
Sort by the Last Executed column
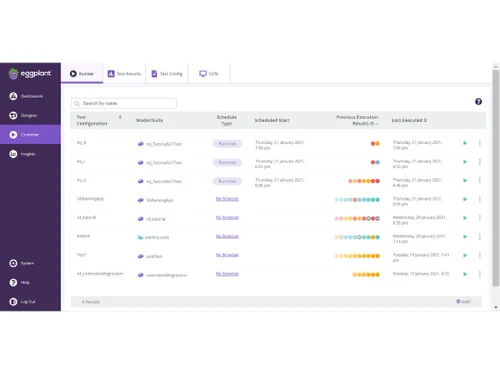(x=425, y=120)
